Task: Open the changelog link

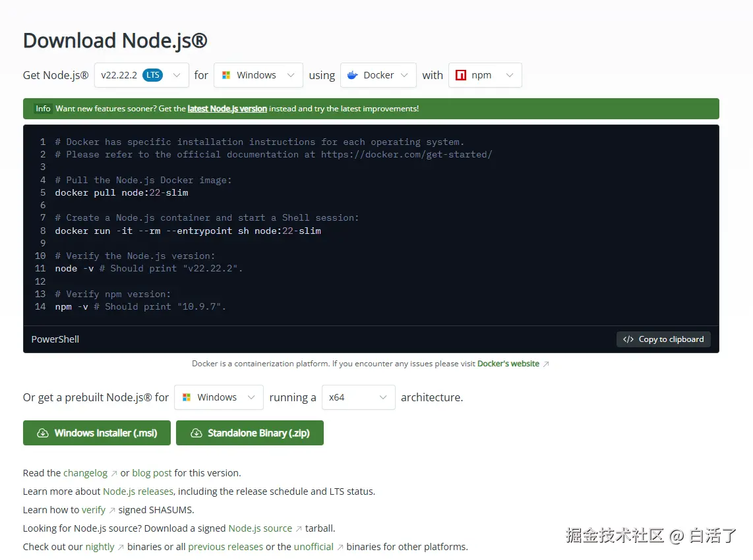Action: (x=84, y=472)
